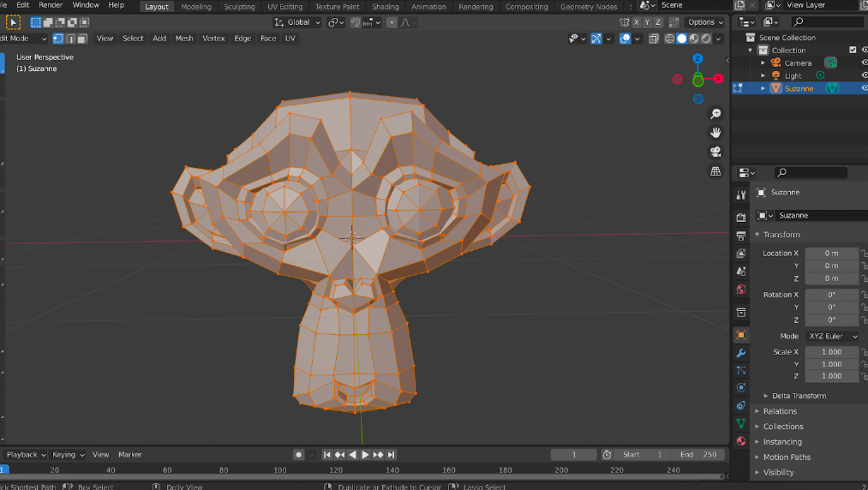Expand the Camera item in outliner
The image size is (868, 490).
pos(763,63)
